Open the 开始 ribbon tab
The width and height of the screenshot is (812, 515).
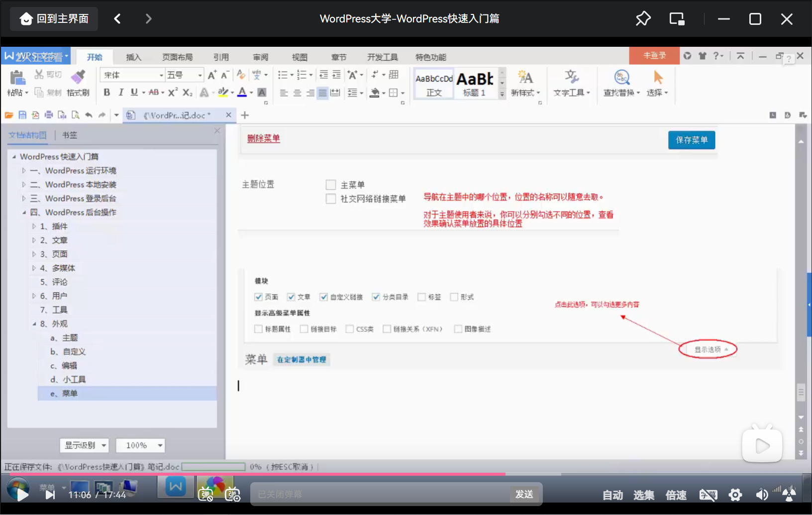tap(95, 57)
